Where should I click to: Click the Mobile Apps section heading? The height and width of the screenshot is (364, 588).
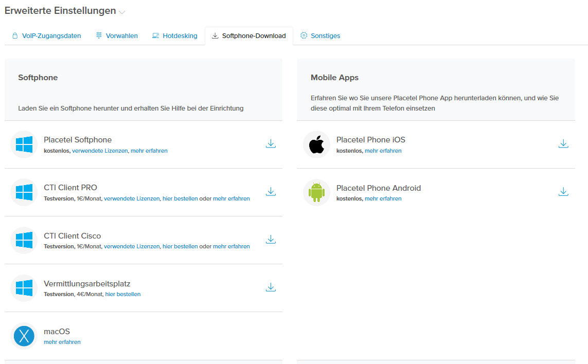click(334, 78)
